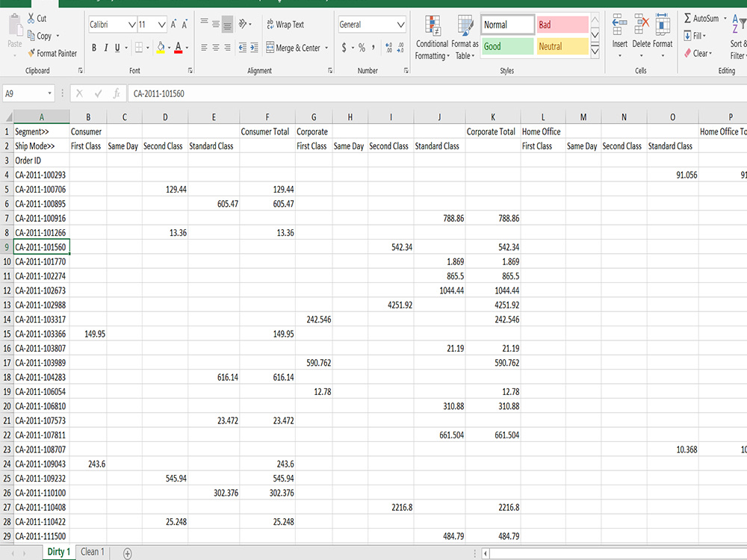Apply Comma Style formatting
Image resolution: width=747 pixels, height=560 pixels.
(373, 48)
